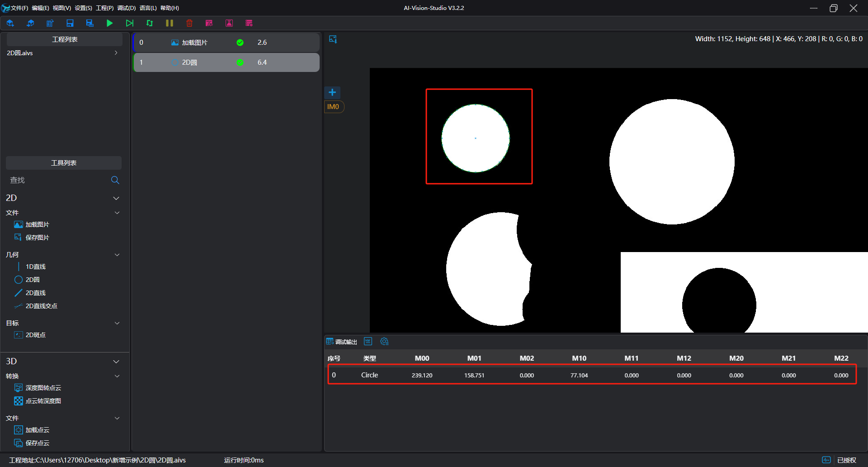Open the 视图(V) menu
Image resolution: width=868 pixels, height=467 pixels.
[x=62, y=8]
